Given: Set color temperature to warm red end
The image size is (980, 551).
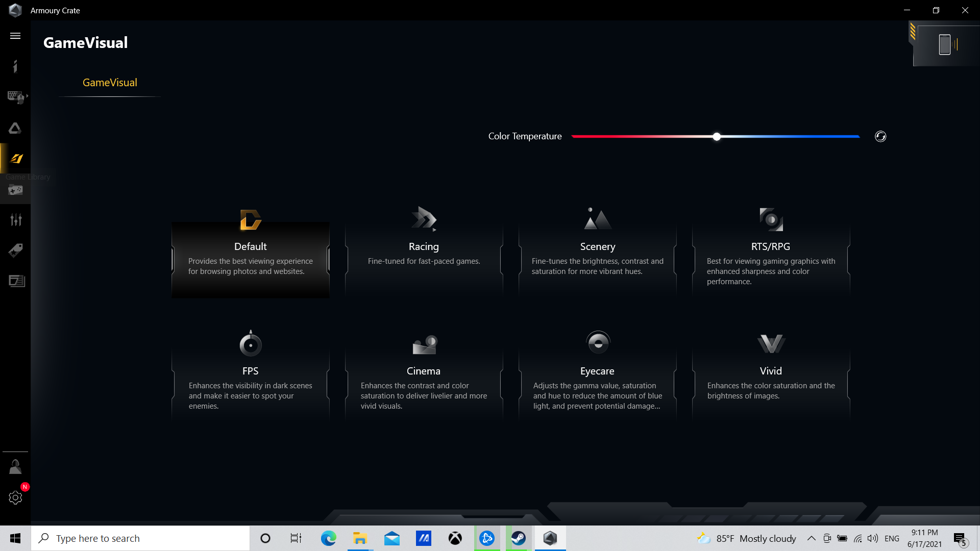Looking at the screenshot, I should [573, 136].
